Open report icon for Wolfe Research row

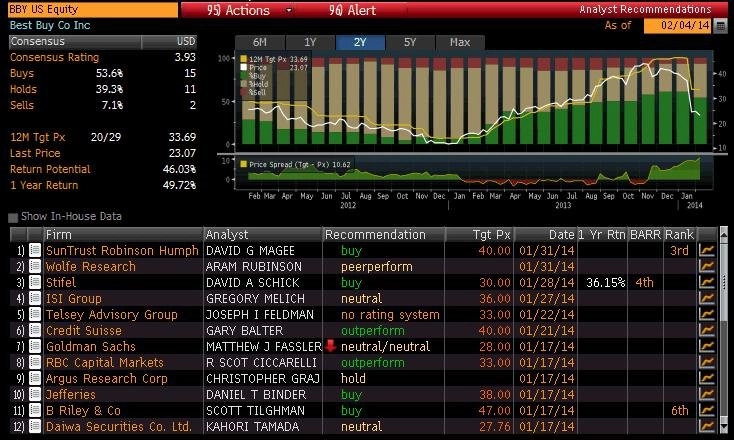coord(35,266)
